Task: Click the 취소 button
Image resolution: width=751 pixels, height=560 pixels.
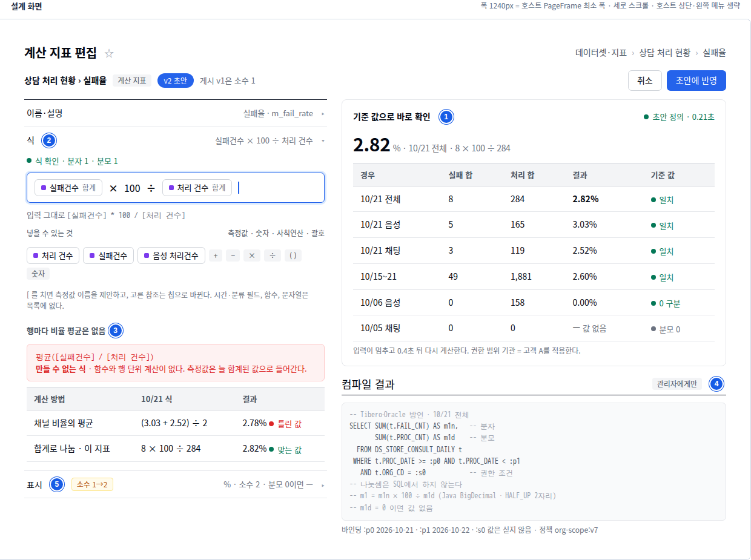Action: click(x=644, y=81)
